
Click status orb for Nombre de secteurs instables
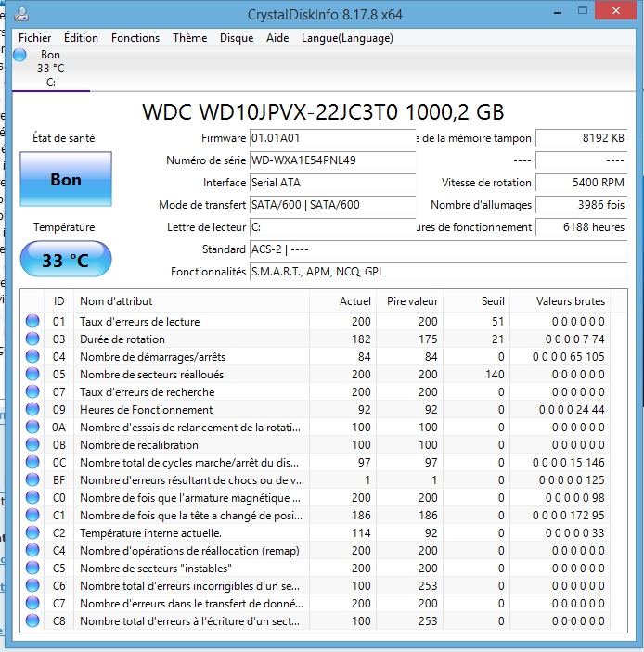33,568
